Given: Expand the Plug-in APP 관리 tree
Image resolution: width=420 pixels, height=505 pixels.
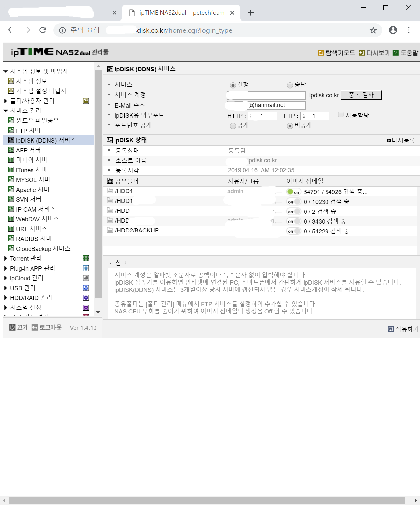Looking at the screenshot, I should click(x=6, y=268).
